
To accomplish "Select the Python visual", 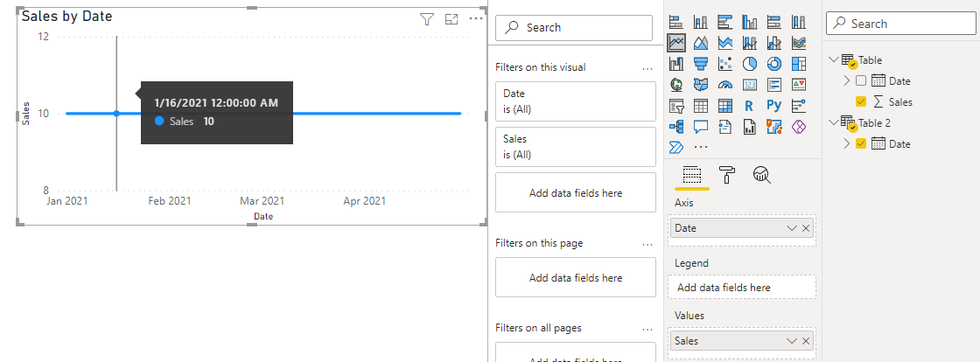I will pos(773,106).
